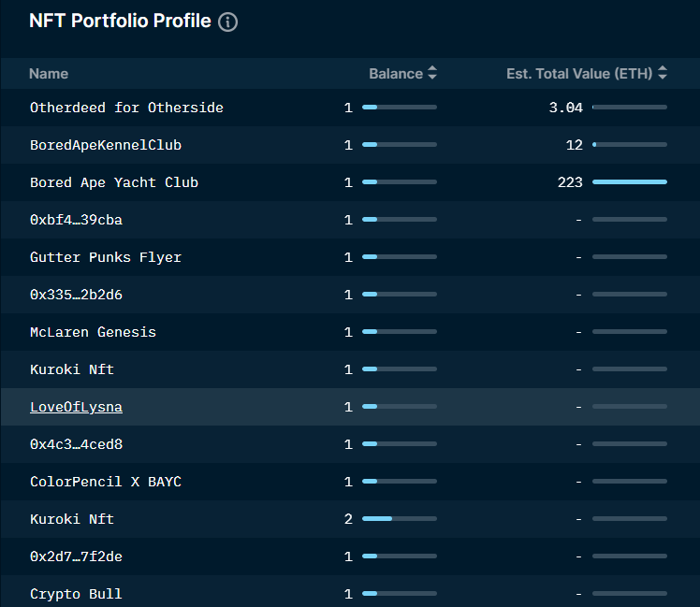Open Otherdeed for Otherside entry
The image size is (700, 607).
(x=126, y=108)
